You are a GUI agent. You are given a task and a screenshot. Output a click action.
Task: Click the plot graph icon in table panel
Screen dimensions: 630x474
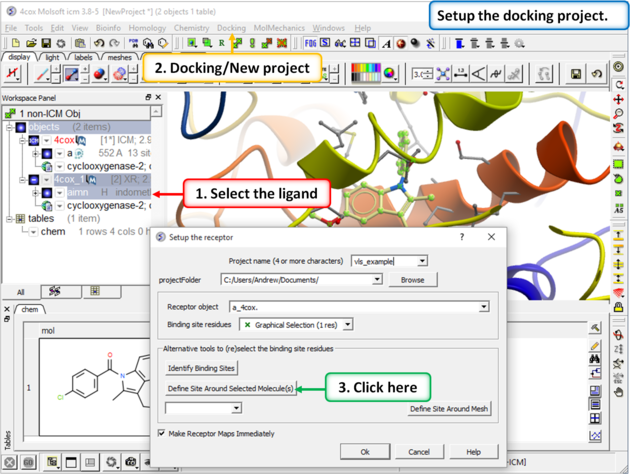coord(595,435)
